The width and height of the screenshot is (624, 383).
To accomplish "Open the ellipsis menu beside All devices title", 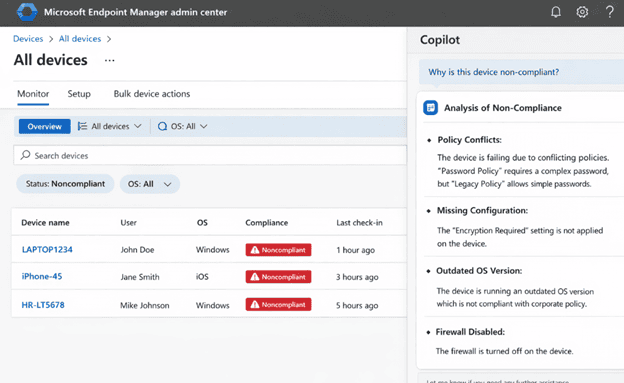I will (109, 61).
